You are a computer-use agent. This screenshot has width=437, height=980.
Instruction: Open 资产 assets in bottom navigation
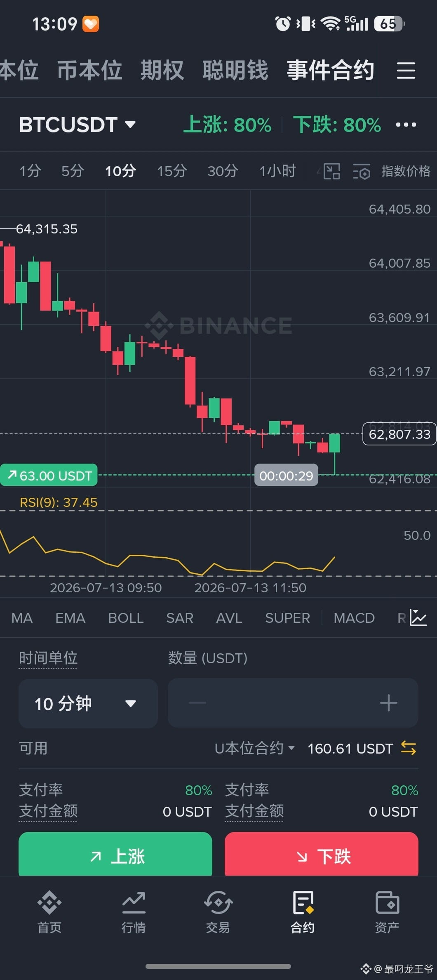click(387, 912)
